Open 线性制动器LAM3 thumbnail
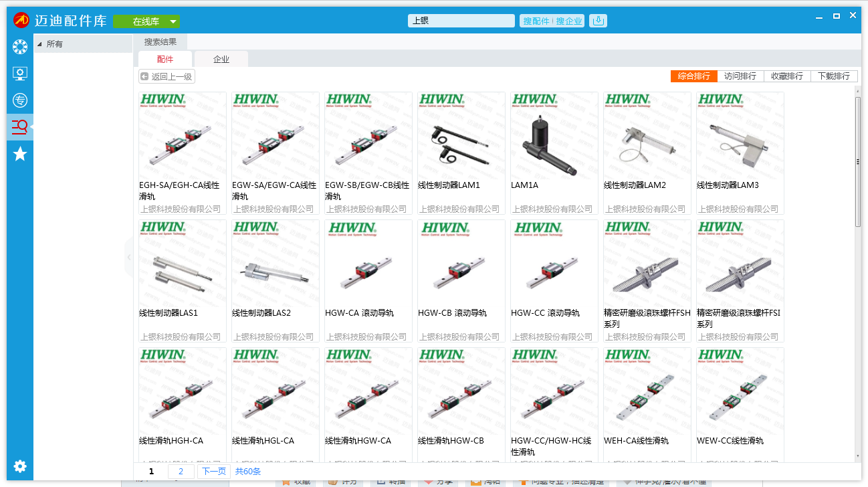This screenshot has width=868, height=487. [740, 136]
